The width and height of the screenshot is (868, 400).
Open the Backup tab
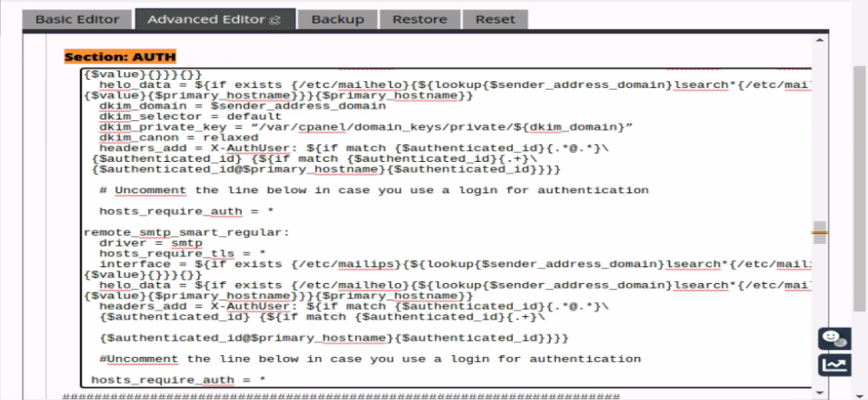337,19
